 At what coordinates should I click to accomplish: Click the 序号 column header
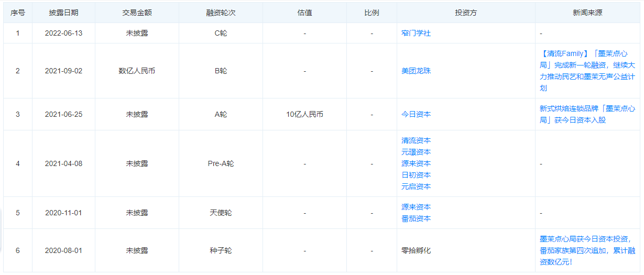click(18, 13)
